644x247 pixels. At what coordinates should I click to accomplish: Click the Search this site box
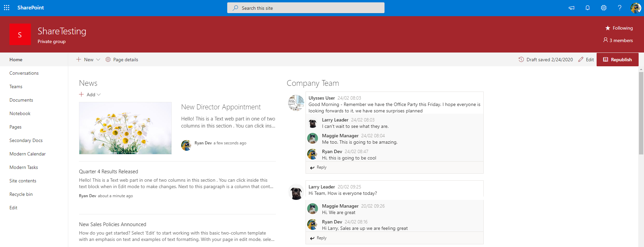pyautogui.click(x=306, y=8)
